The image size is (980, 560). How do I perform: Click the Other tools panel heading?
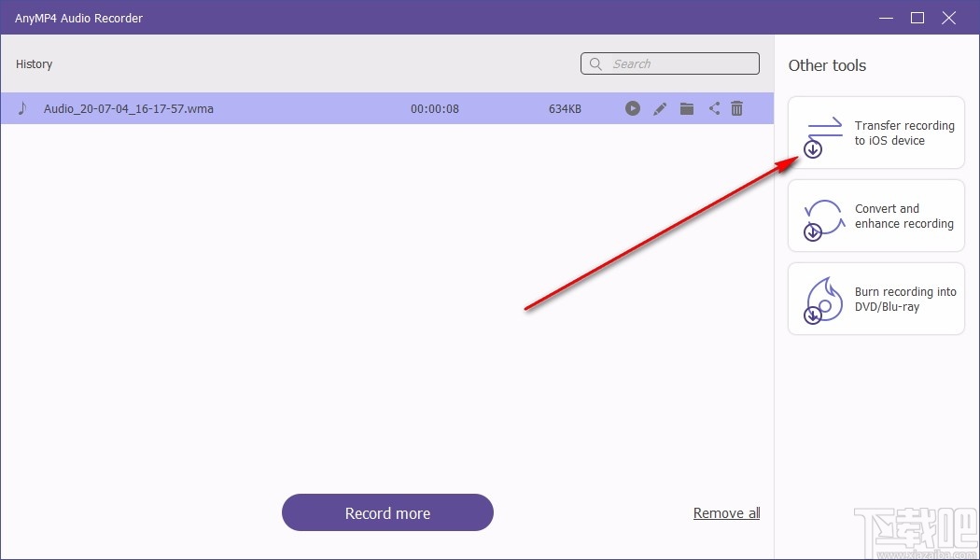pyautogui.click(x=827, y=65)
